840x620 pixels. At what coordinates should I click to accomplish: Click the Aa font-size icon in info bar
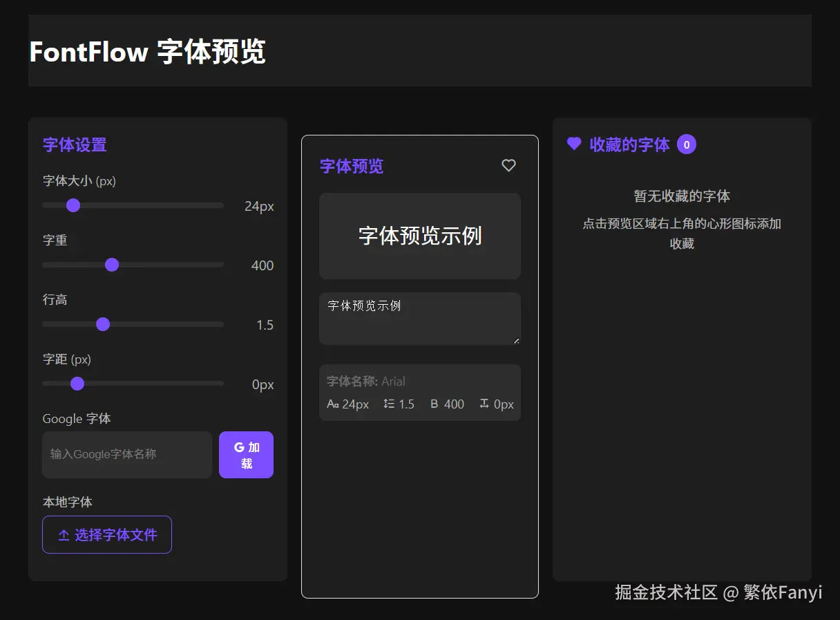coord(332,404)
